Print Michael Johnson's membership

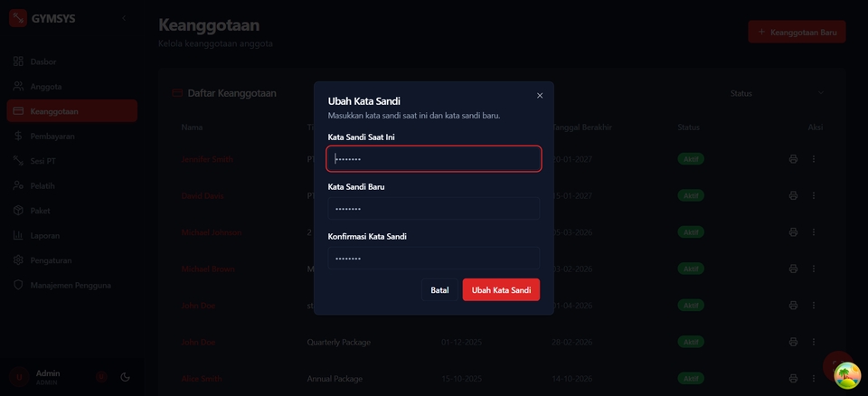point(793,232)
